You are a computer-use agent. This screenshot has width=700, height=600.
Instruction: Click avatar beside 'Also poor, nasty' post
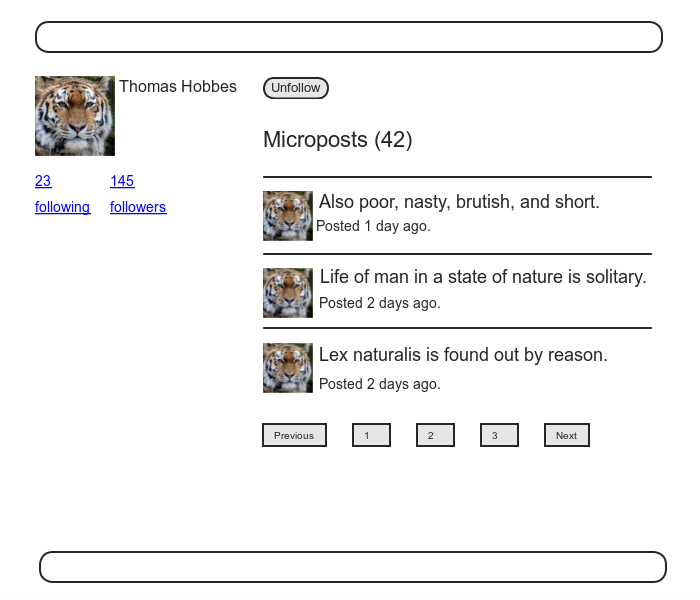tap(288, 216)
